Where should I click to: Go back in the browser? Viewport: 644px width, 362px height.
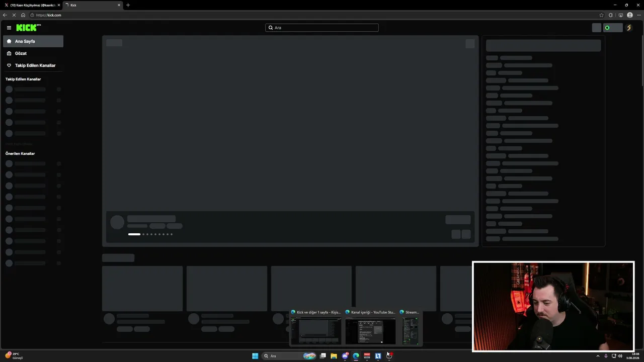coord(5,15)
